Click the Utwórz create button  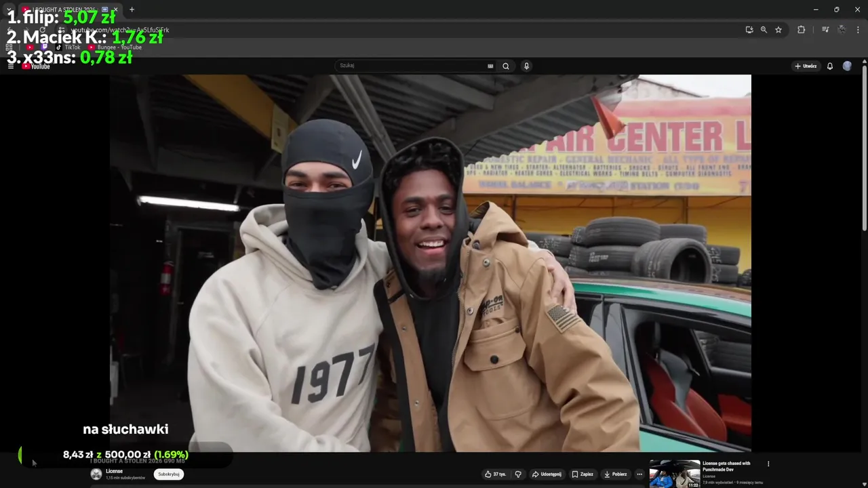pyautogui.click(x=806, y=66)
